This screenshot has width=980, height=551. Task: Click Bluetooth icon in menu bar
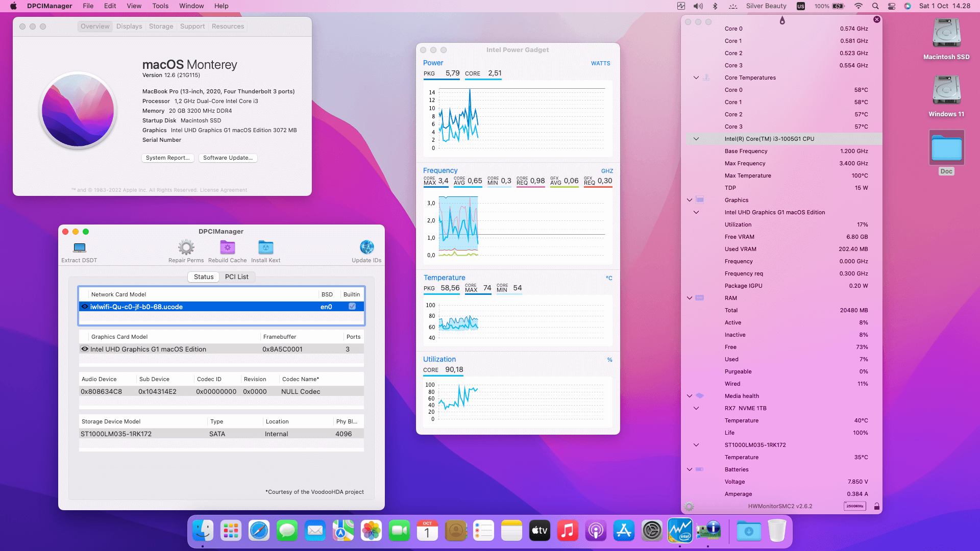tap(715, 6)
